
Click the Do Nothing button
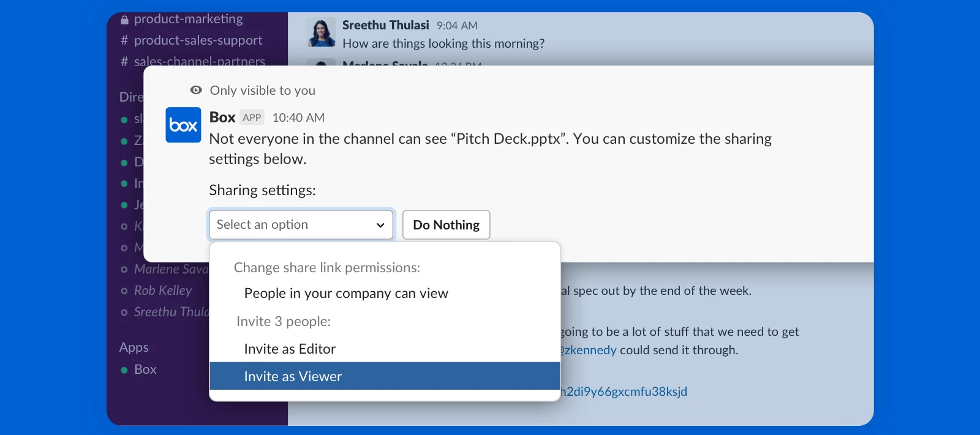446,225
